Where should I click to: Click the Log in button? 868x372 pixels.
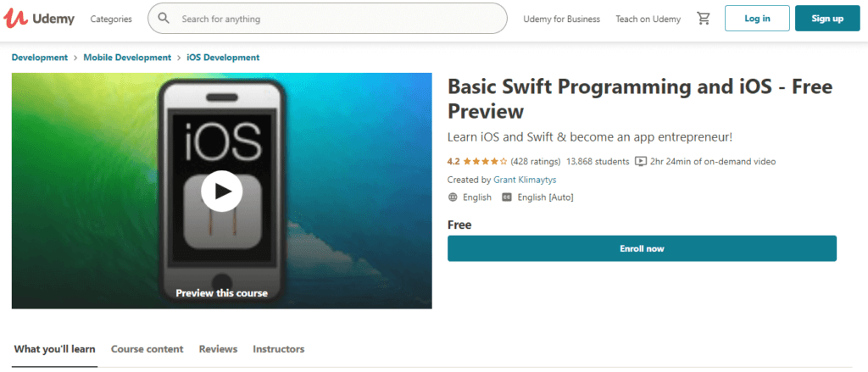click(x=757, y=19)
